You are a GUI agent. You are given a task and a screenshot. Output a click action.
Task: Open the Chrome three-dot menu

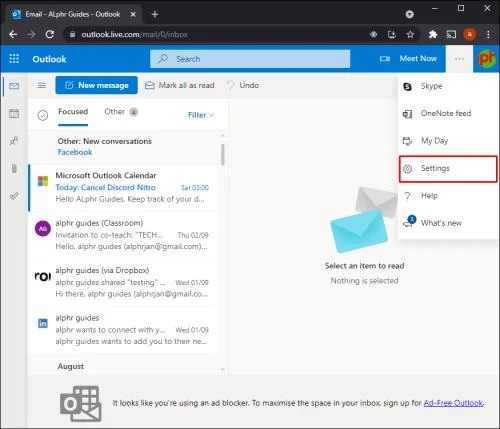(488, 34)
